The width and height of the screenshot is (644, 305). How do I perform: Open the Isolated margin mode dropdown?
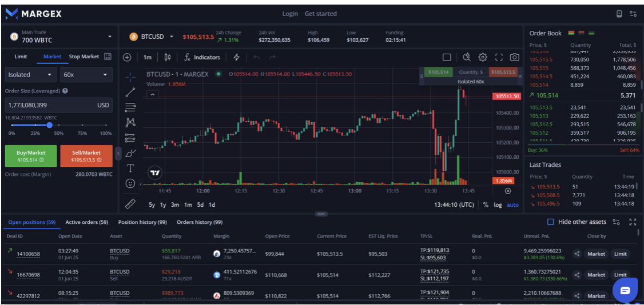pos(31,75)
